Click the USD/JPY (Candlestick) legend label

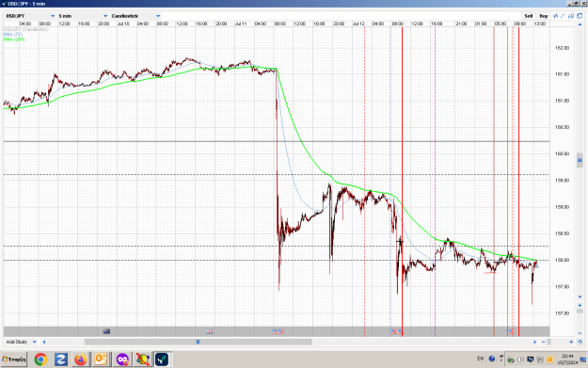pos(26,29)
